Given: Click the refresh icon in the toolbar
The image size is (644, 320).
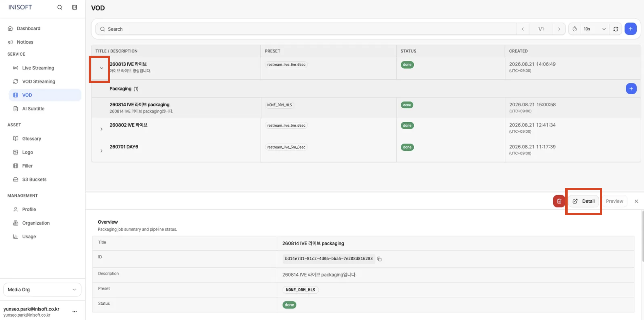Looking at the screenshot, I should coord(616,29).
